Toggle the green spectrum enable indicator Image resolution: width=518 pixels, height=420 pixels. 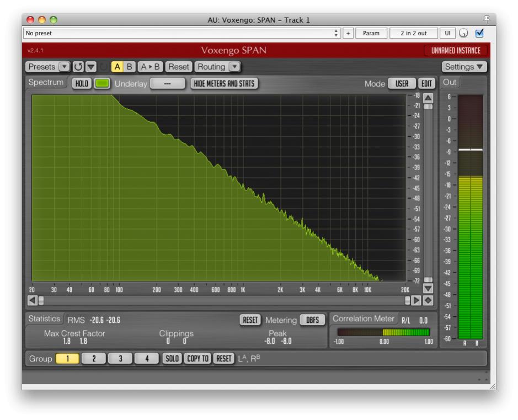coord(102,83)
